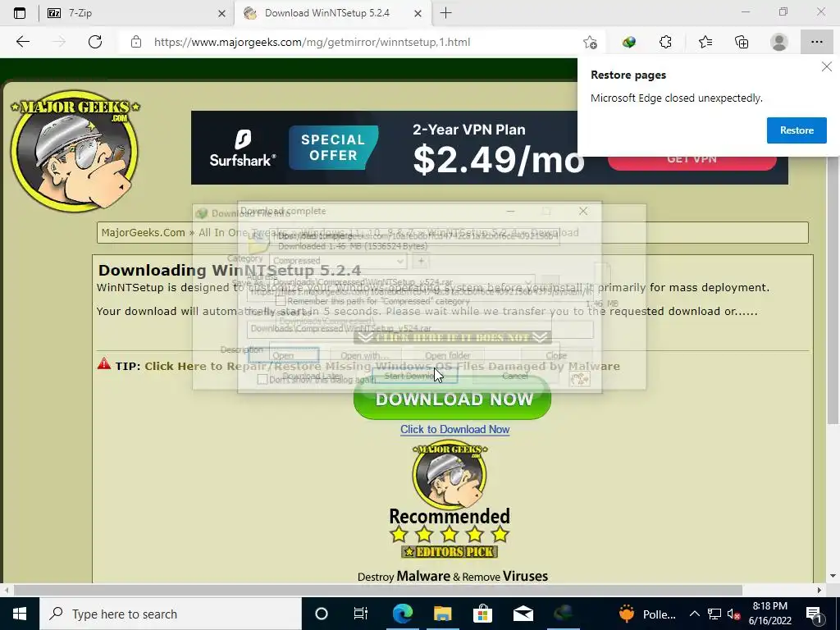This screenshot has width=840, height=630.
Task: Open the Extensions puzzle icon
Action: click(666, 42)
